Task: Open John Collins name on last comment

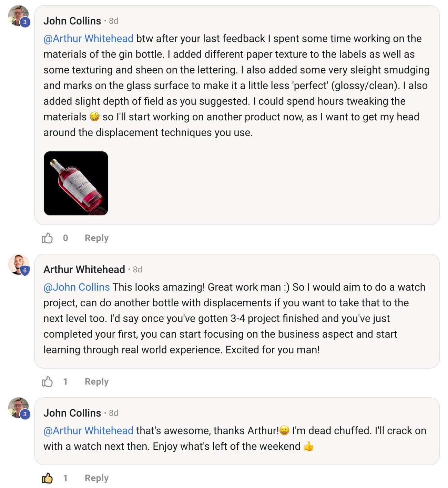Action: point(72,413)
